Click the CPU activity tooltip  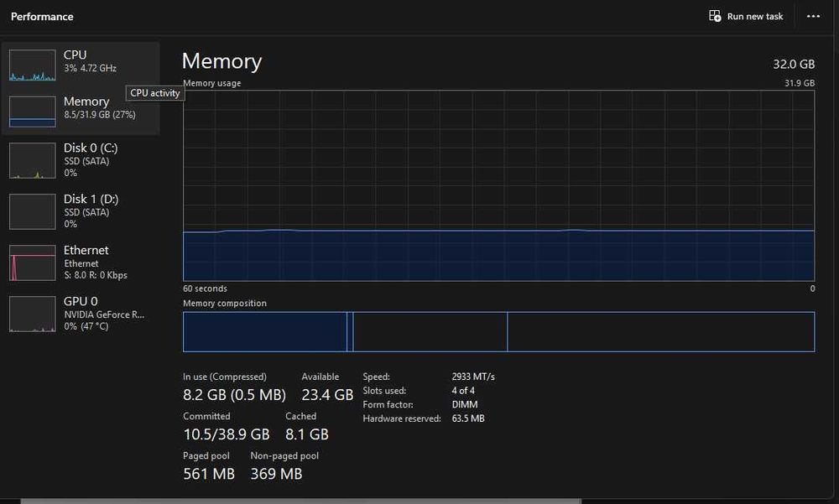point(155,93)
